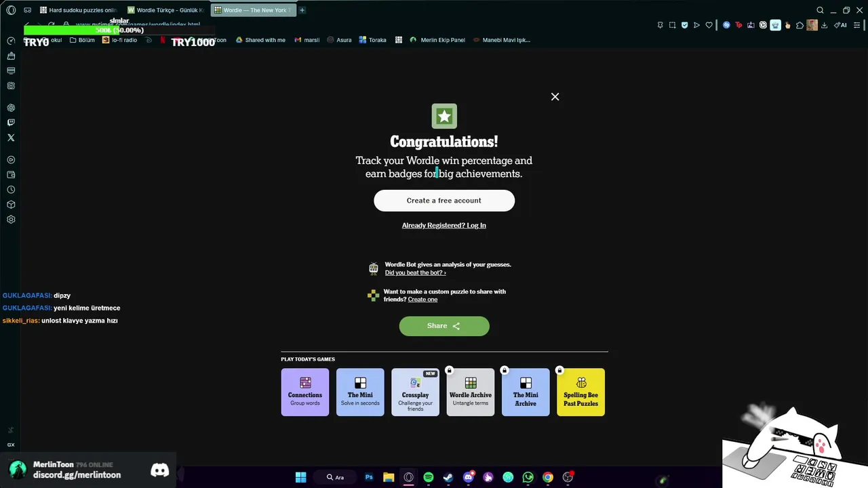Open the lo-fi radio bookmark
Screen dimensions: 868x488
pos(120,40)
